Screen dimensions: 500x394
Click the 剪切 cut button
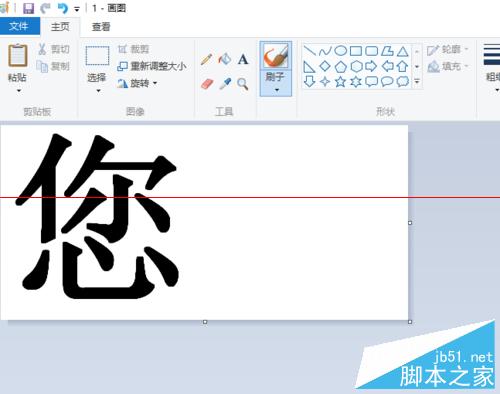(x=54, y=49)
